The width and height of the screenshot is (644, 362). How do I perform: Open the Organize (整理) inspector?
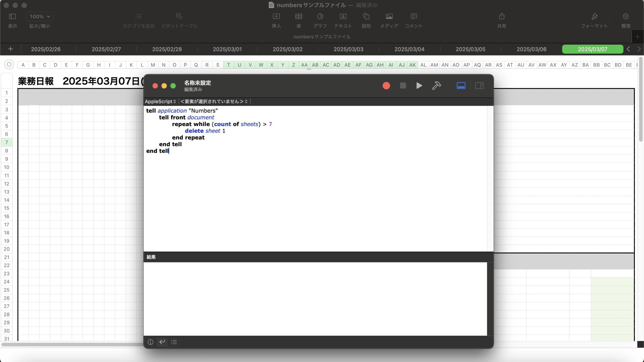pyautogui.click(x=626, y=17)
